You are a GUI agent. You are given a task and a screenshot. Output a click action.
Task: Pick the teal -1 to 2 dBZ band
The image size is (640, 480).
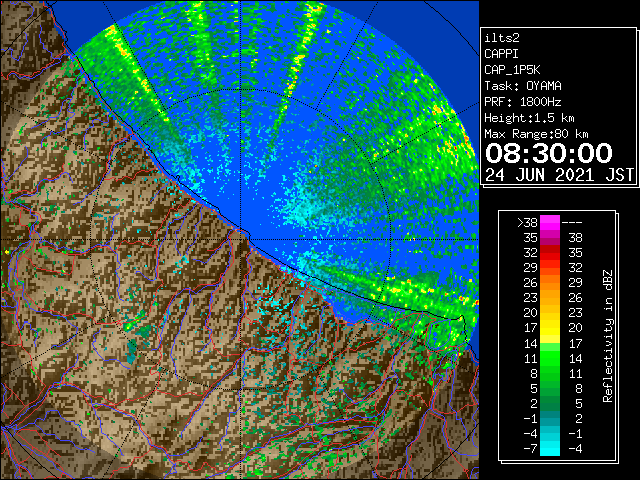tap(550, 418)
